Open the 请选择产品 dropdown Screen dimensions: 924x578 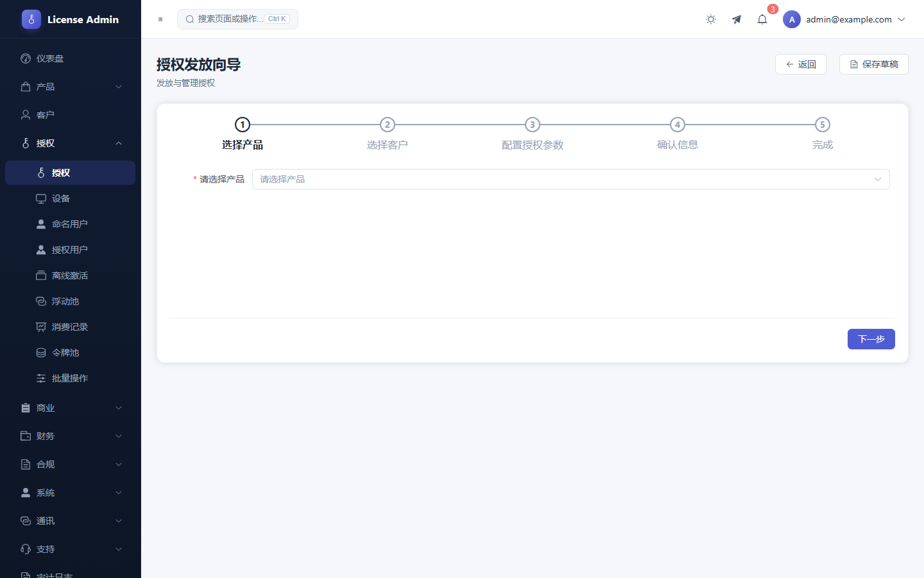[571, 179]
